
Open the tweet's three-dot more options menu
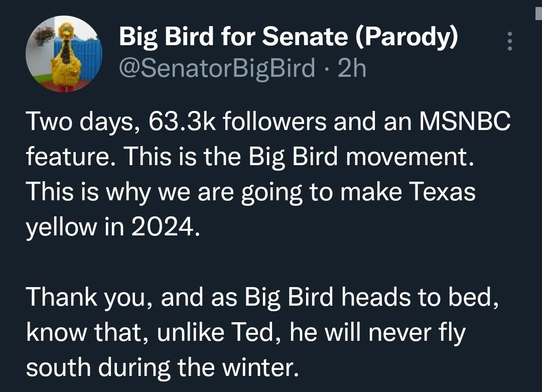click(x=509, y=41)
